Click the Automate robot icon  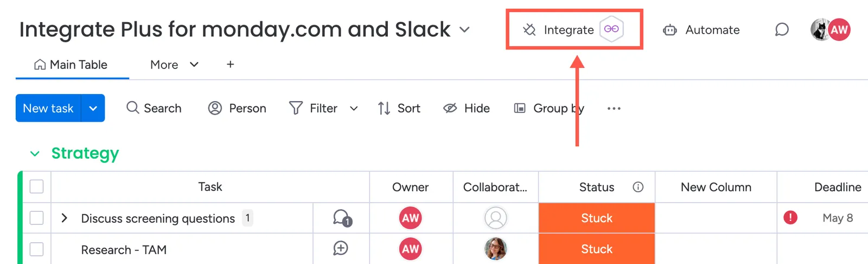[670, 30]
